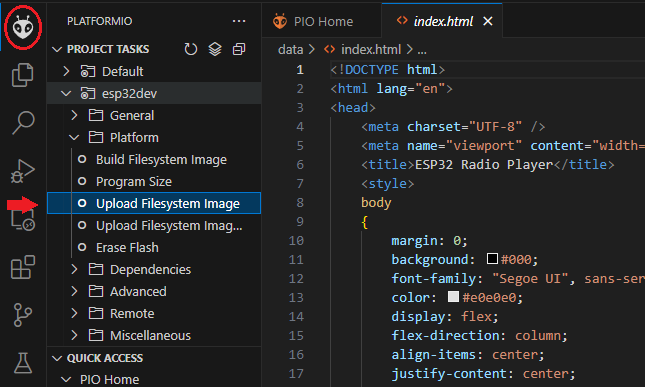Click 'data' in the breadcrumb

click(x=290, y=50)
